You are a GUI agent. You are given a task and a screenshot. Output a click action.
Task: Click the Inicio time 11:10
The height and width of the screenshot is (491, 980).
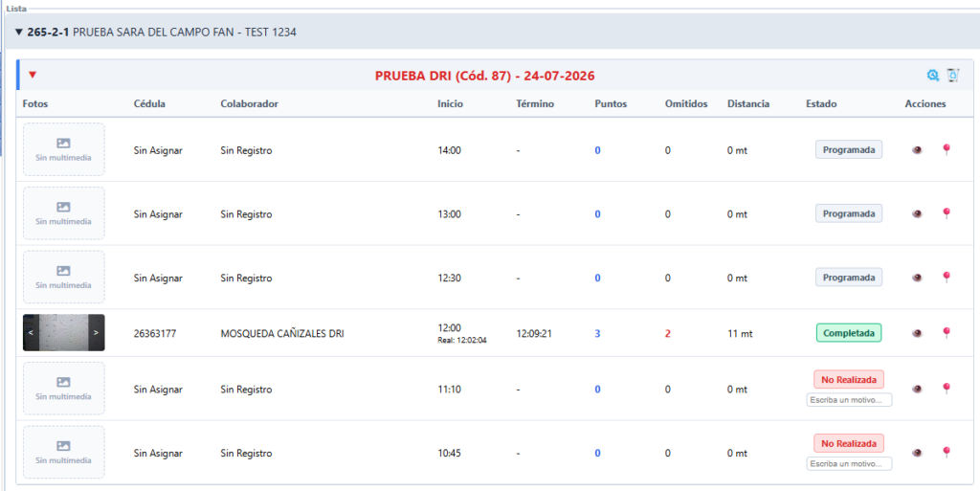450,390
